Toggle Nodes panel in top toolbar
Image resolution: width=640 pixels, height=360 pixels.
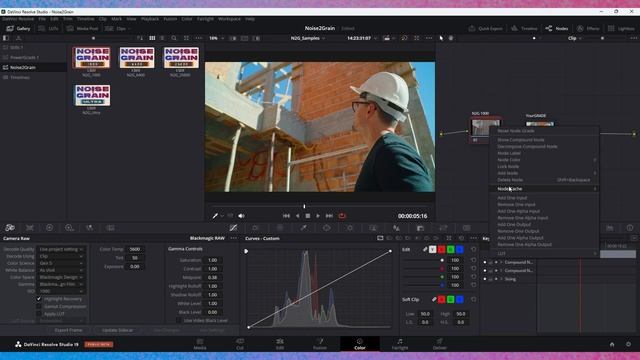point(557,28)
